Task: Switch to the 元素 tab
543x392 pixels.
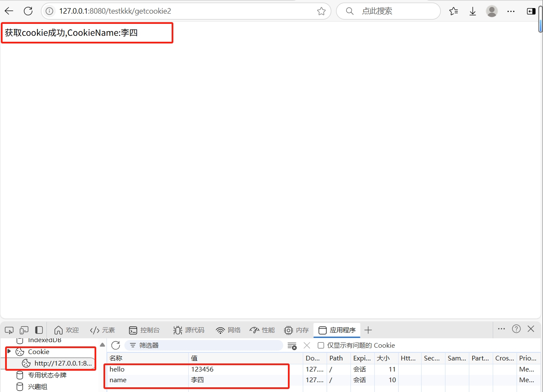Action: [103, 330]
